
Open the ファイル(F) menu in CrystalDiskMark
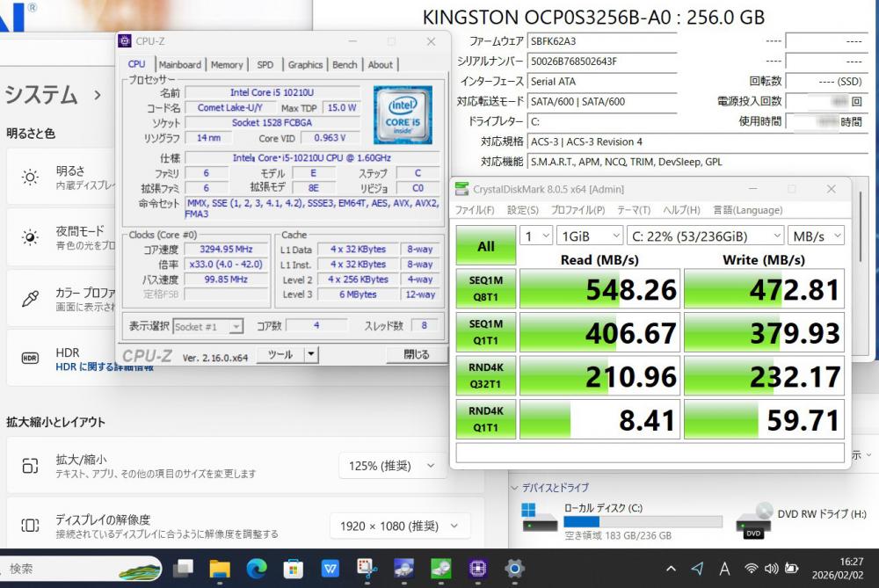(475, 210)
